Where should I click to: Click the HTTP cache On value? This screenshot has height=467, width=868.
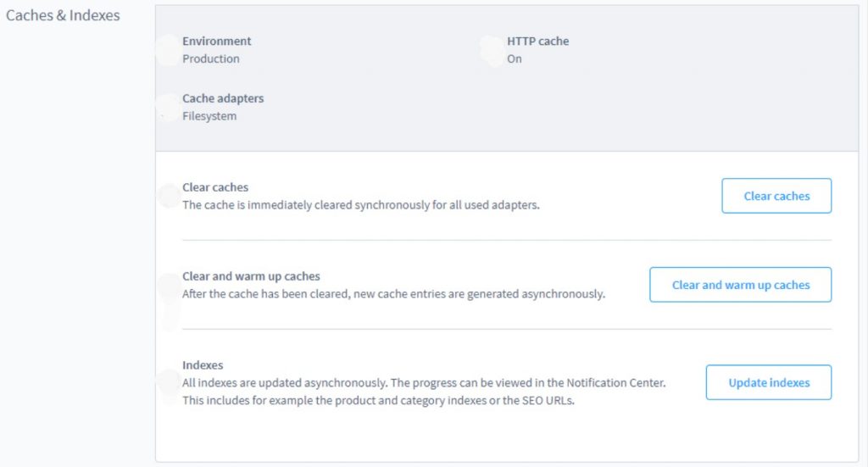[x=515, y=58]
